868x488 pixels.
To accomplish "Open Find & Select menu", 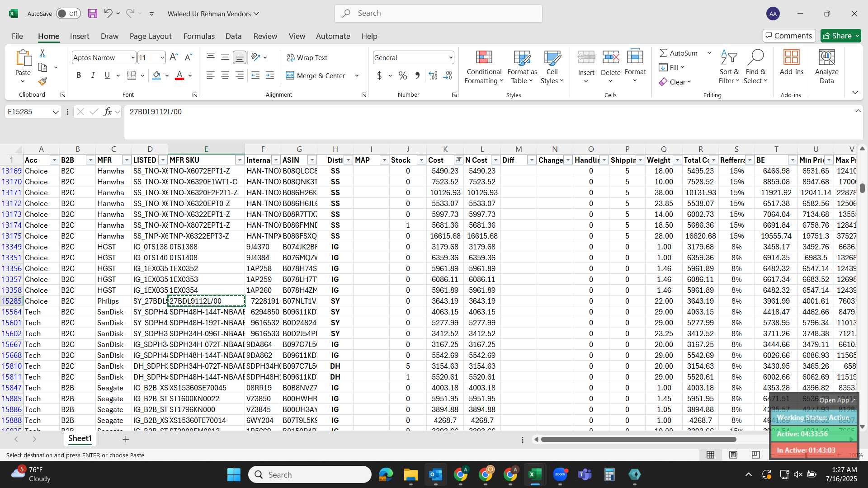I will pos(756,67).
